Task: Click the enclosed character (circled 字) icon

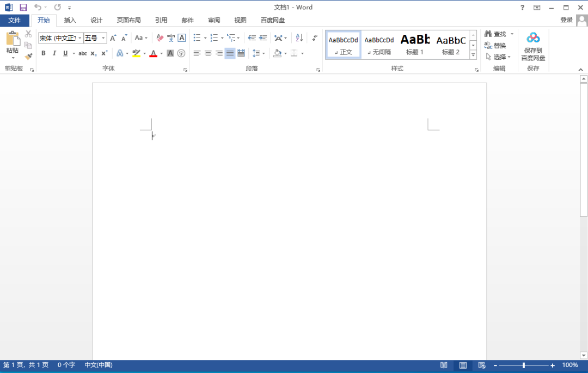Action: coord(181,53)
